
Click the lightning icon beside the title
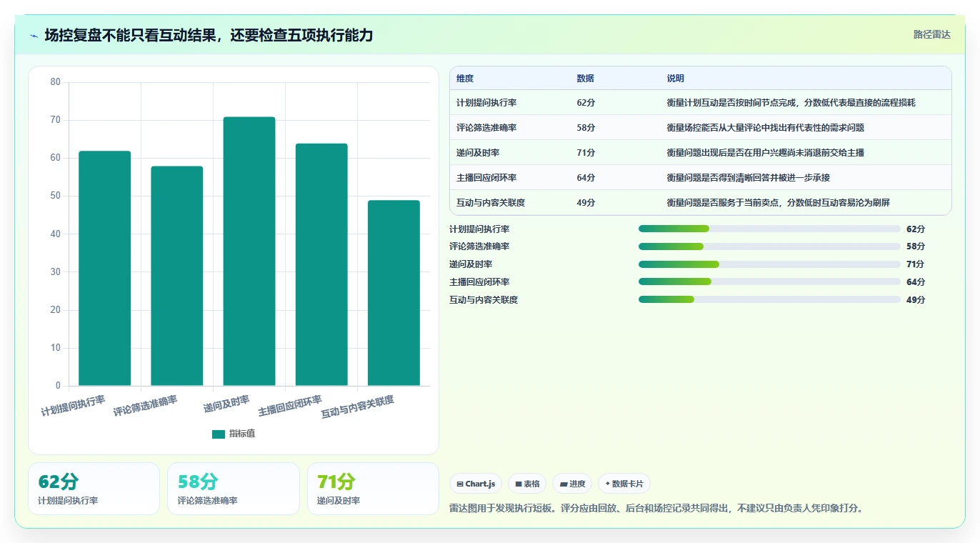(x=34, y=35)
